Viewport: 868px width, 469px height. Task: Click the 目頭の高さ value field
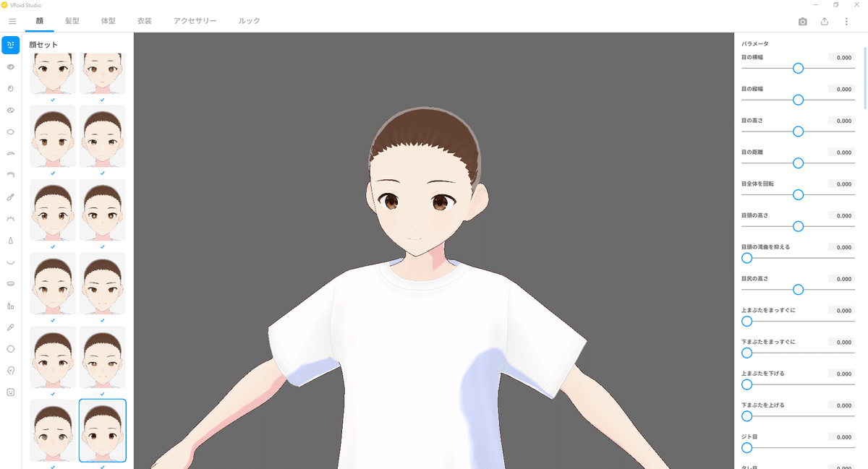pyautogui.click(x=841, y=215)
